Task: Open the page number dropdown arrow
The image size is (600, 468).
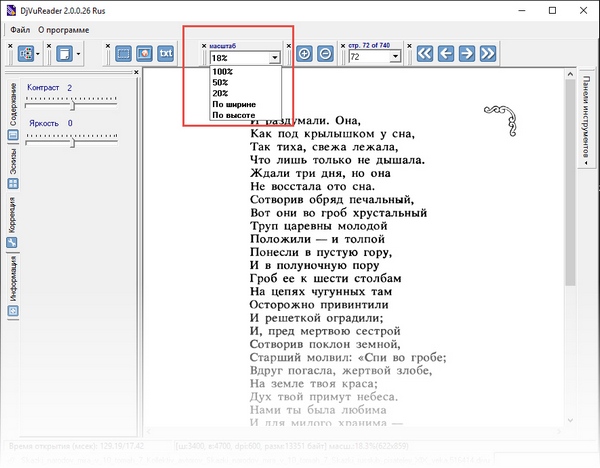Action: pyautogui.click(x=395, y=57)
